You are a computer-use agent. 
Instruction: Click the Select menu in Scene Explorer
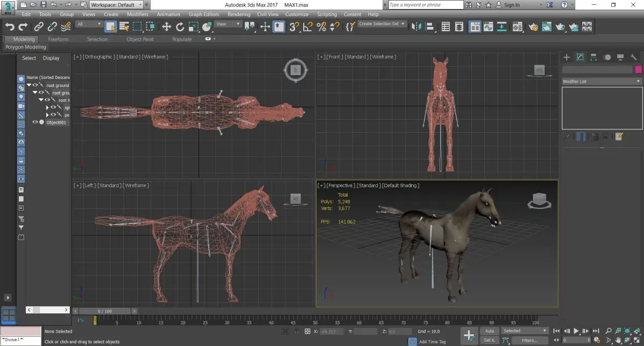29,58
